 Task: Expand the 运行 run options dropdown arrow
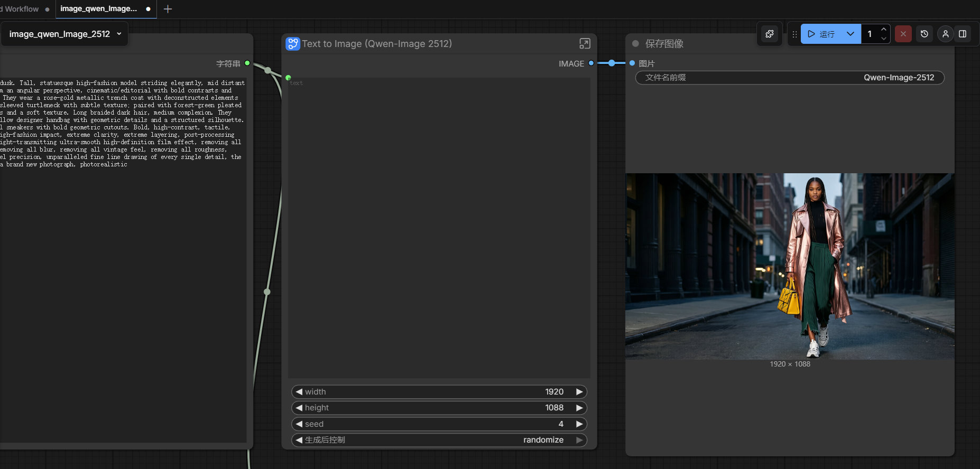(850, 34)
